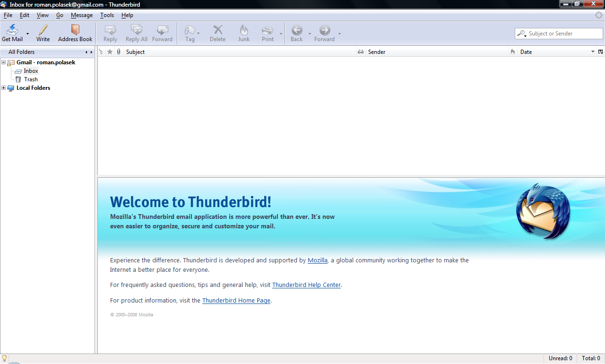Open the Tools menu
Image resolution: width=605 pixels, height=364 pixels.
pyautogui.click(x=107, y=15)
